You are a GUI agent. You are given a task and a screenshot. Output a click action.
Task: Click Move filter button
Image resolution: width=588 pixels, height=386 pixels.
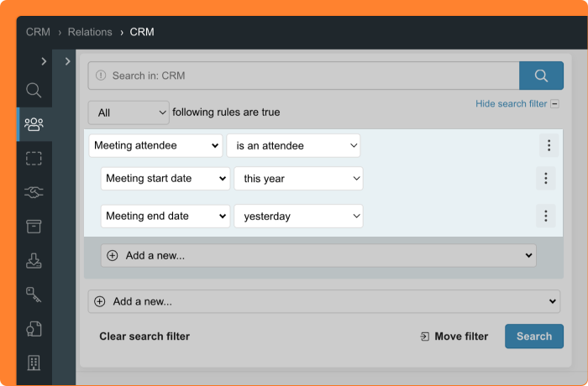coord(454,336)
